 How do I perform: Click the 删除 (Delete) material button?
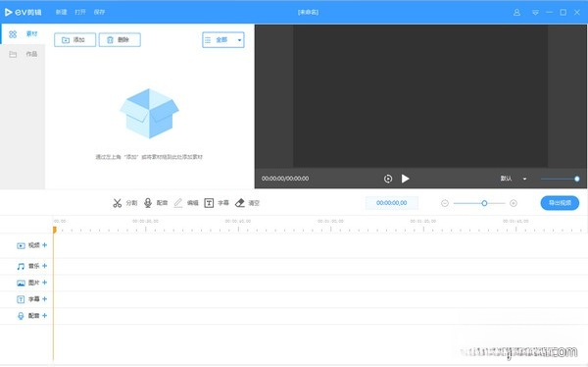[120, 40]
